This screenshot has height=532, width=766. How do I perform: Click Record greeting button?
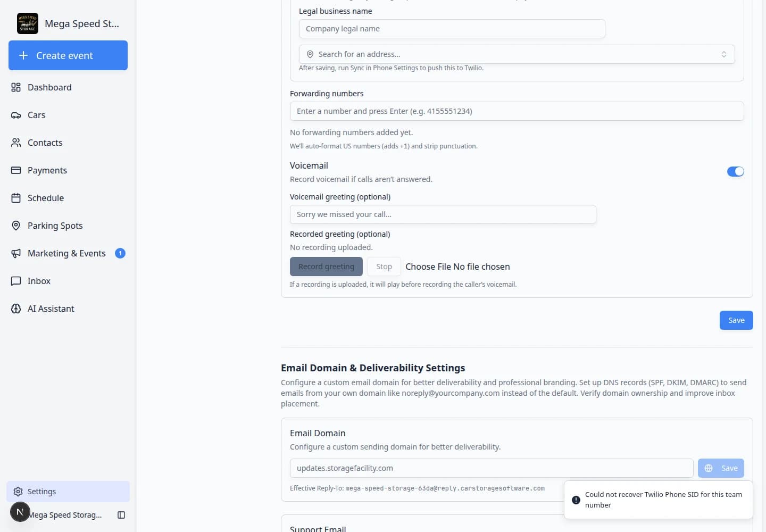pyautogui.click(x=326, y=267)
